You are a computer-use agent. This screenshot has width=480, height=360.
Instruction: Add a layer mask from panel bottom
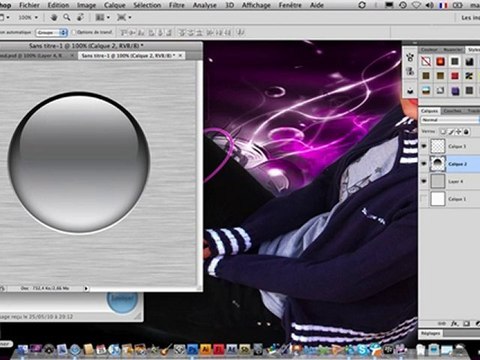[x=467, y=323]
